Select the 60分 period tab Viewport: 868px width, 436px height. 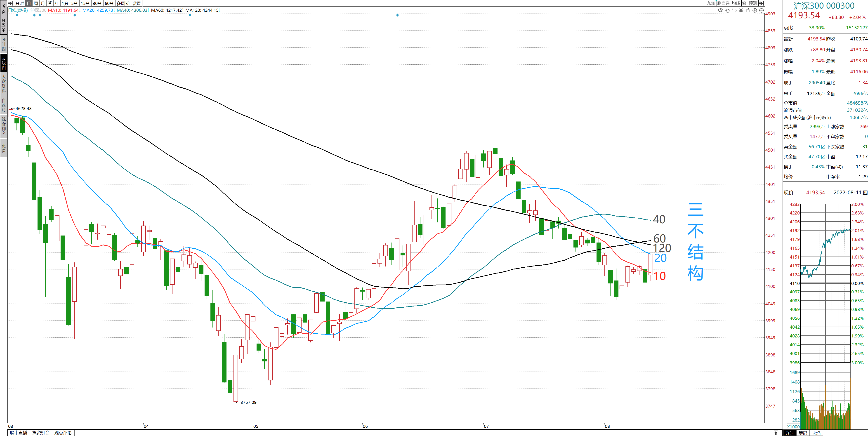pyautogui.click(x=109, y=3)
